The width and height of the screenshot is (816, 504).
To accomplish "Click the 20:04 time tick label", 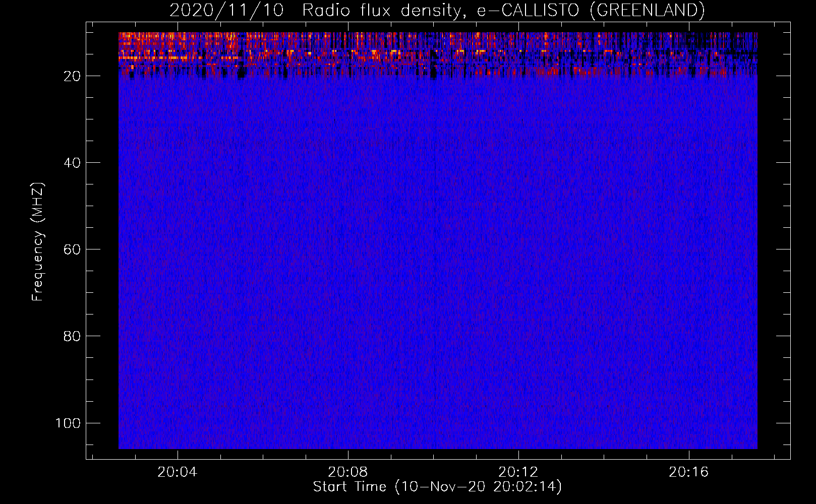I will point(177,472).
